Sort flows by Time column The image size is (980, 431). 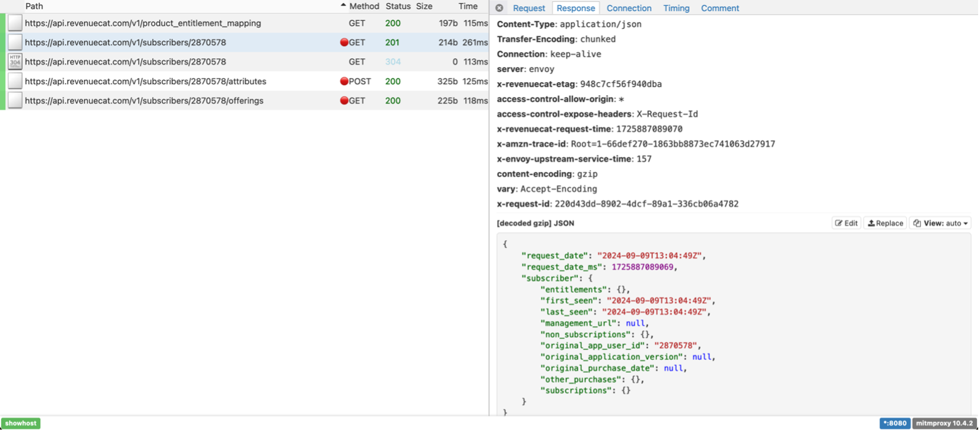pyautogui.click(x=468, y=6)
